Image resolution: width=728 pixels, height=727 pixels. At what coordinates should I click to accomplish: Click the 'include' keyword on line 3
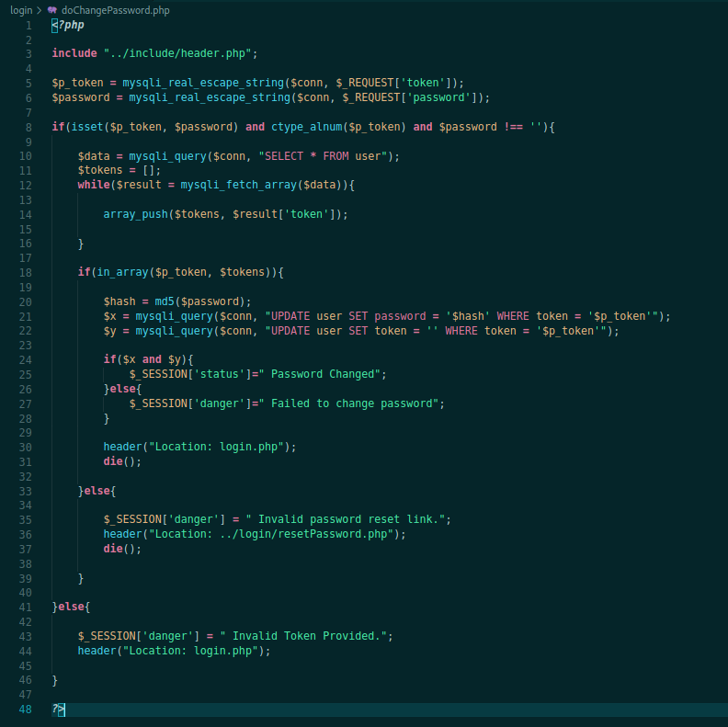click(x=74, y=53)
